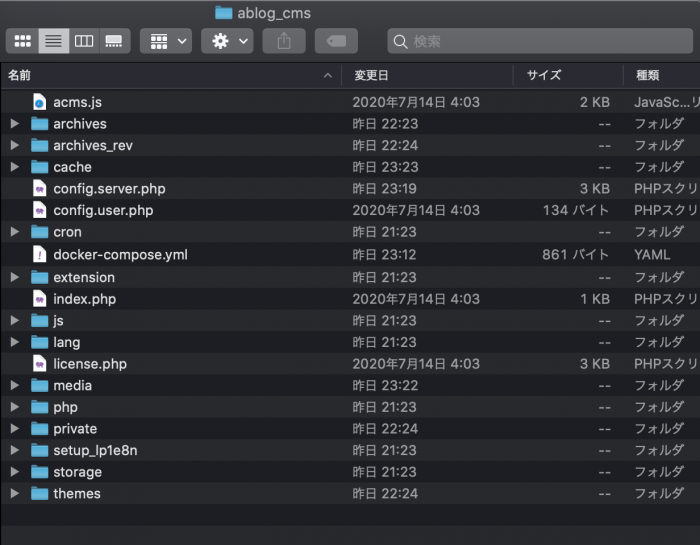Click in the search field
This screenshot has width=700, height=545.
[540, 41]
